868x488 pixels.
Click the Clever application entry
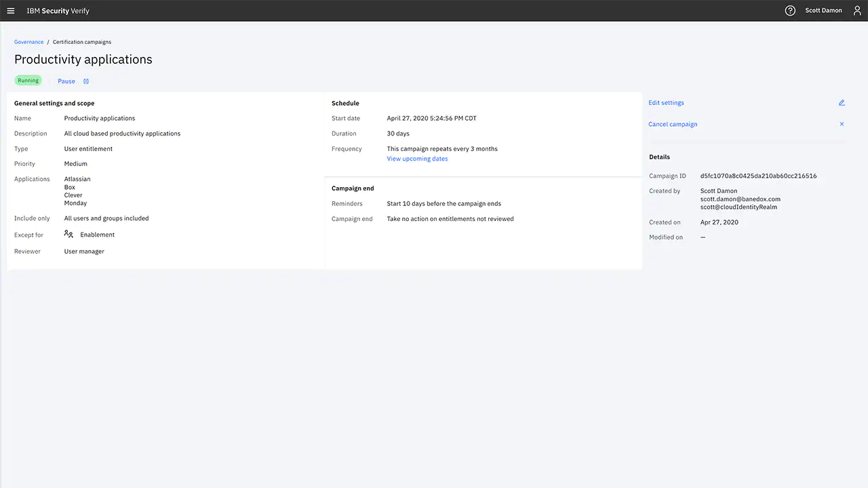73,195
